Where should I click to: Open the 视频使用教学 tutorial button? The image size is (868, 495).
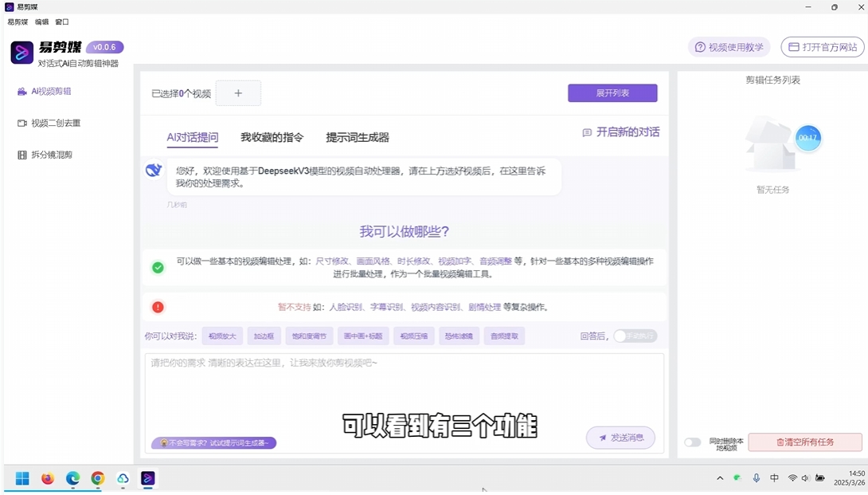729,47
